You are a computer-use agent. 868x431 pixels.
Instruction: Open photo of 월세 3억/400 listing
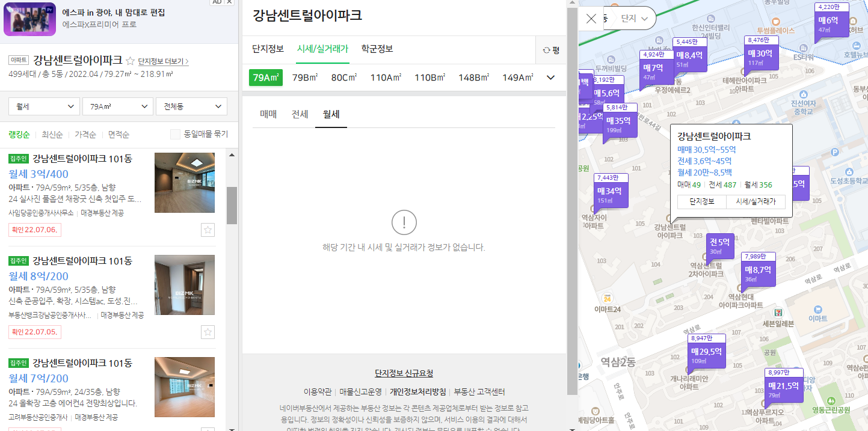185,183
